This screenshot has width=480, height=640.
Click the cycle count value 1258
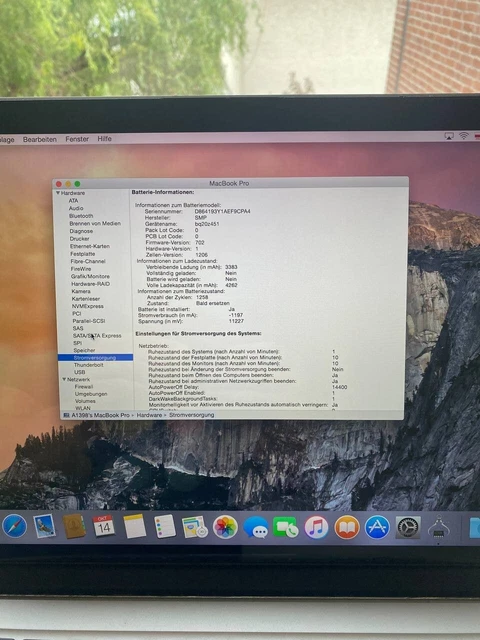tap(202, 297)
